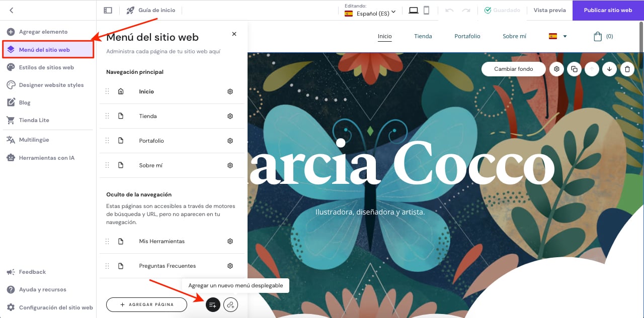Expand the site language flag dropdown
Viewport: 644px width, 318px height.
point(557,36)
